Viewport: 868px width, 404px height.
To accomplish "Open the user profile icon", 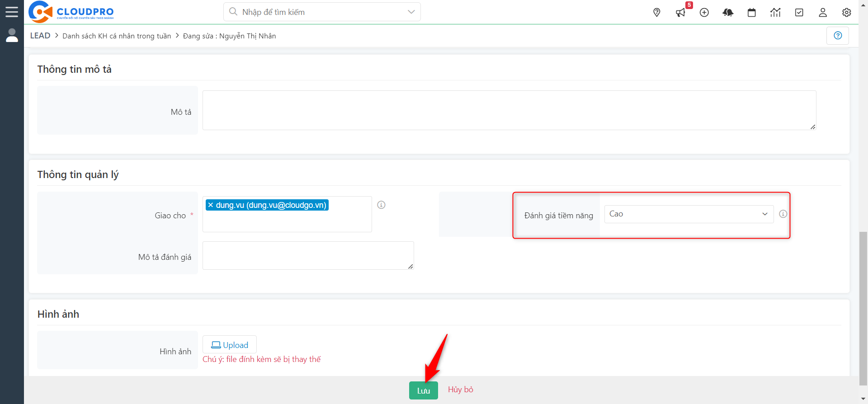I will pos(823,13).
